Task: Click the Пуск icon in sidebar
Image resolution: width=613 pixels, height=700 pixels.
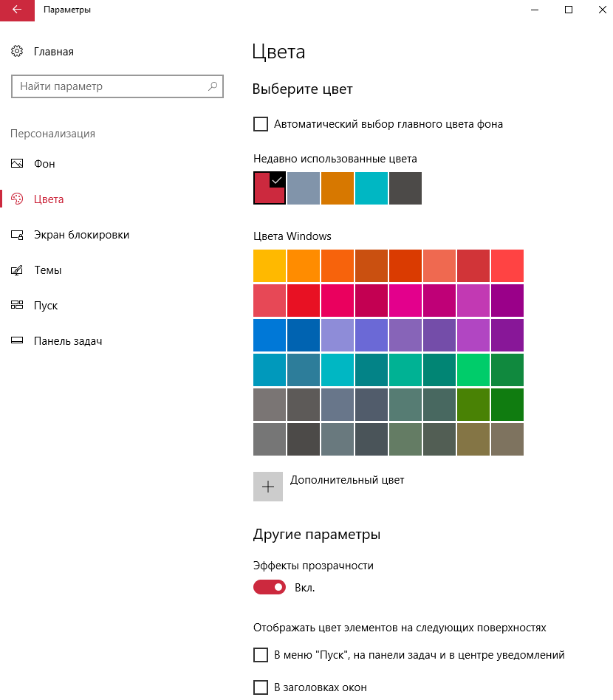Action: [x=17, y=306]
